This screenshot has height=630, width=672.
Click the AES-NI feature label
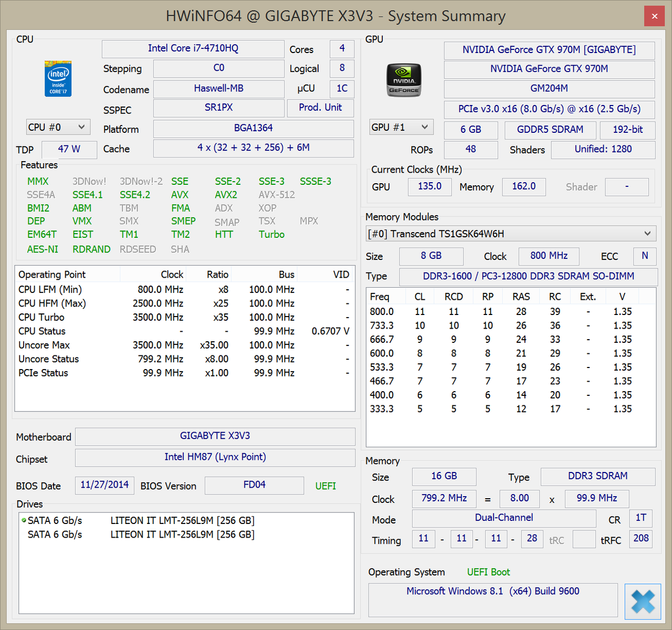tap(43, 249)
